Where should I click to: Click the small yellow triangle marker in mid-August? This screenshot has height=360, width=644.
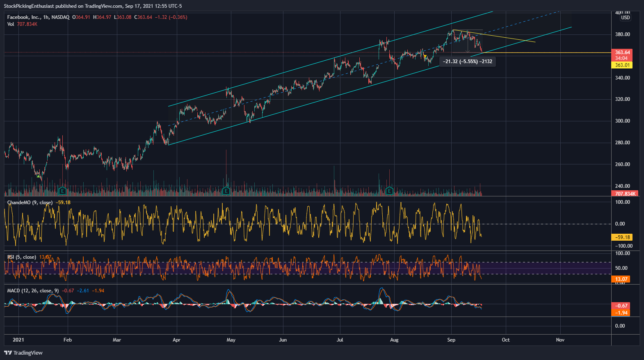(425, 57)
